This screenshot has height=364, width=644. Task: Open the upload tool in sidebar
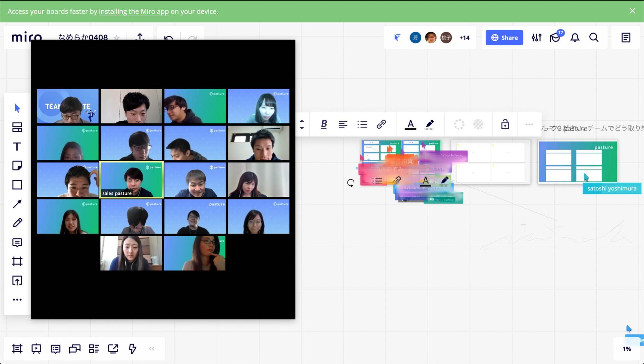17,281
